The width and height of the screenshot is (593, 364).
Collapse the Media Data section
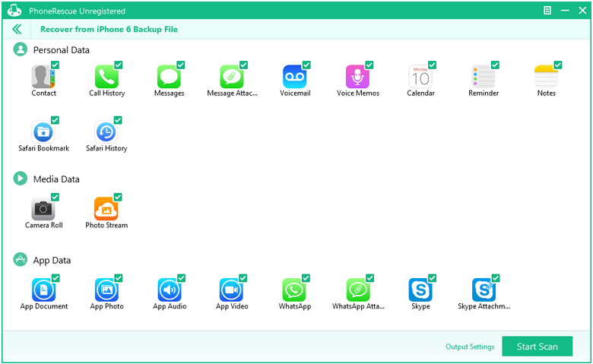point(21,179)
